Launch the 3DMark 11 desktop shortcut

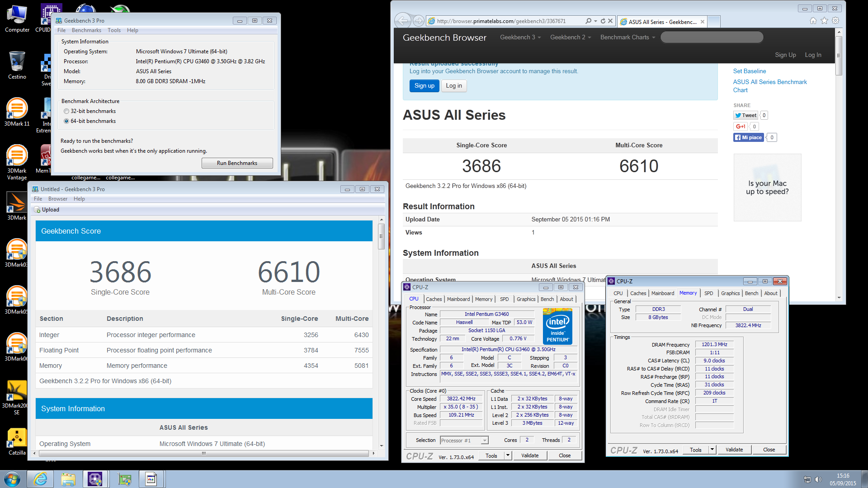17,112
